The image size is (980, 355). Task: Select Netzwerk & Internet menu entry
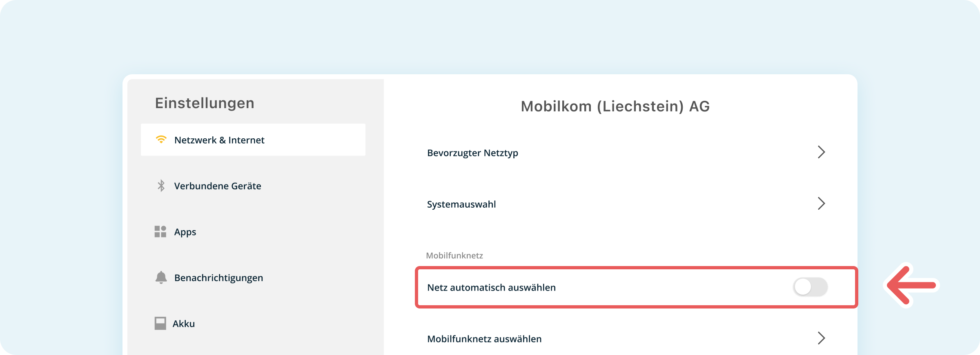coord(253,140)
